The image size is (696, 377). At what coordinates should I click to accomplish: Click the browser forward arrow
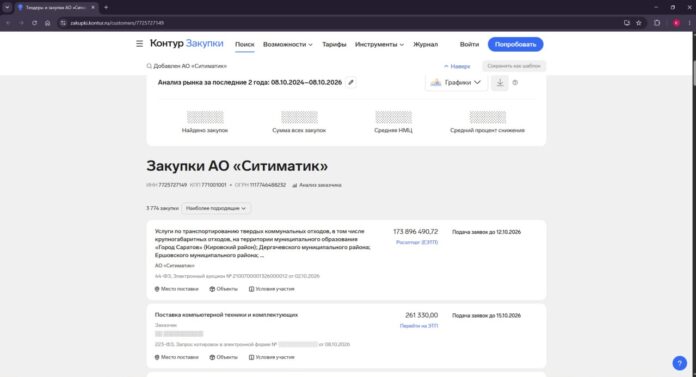21,23
